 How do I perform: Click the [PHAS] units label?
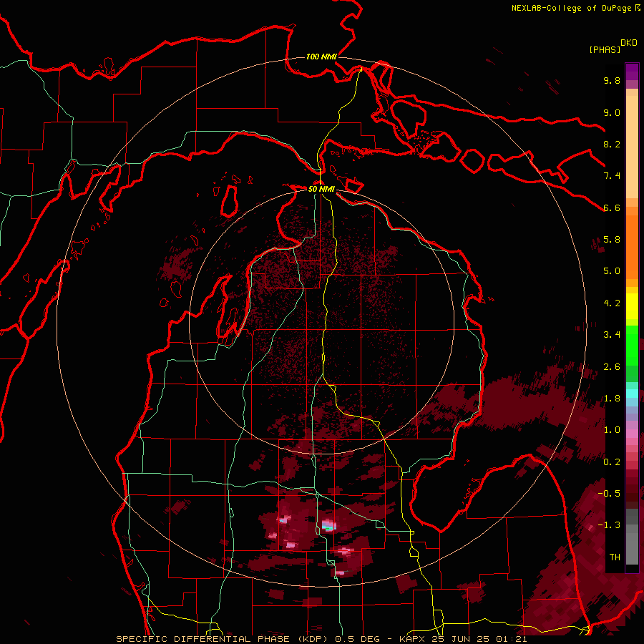click(605, 49)
